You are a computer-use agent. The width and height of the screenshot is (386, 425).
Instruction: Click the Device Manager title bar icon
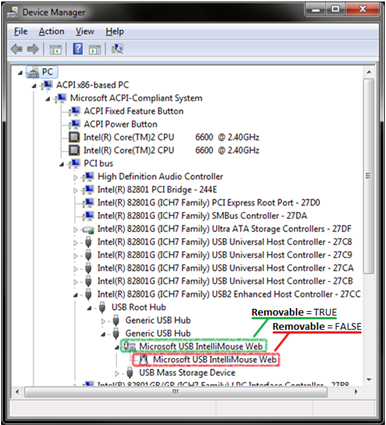tap(13, 13)
